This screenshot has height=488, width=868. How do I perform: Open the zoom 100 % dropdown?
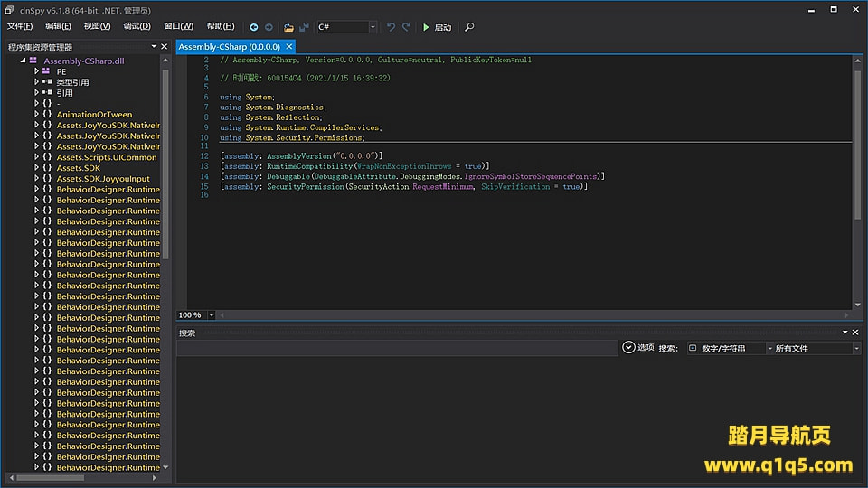coord(212,315)
